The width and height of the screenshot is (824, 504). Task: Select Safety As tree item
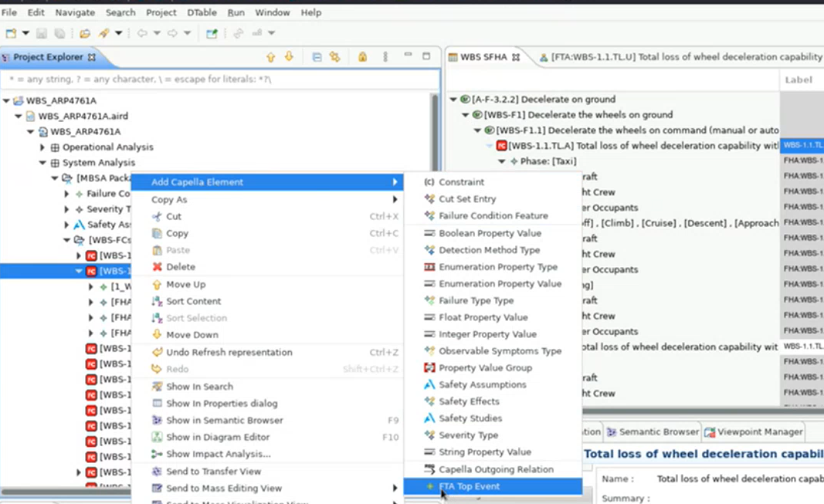click(x=109, y=224)
